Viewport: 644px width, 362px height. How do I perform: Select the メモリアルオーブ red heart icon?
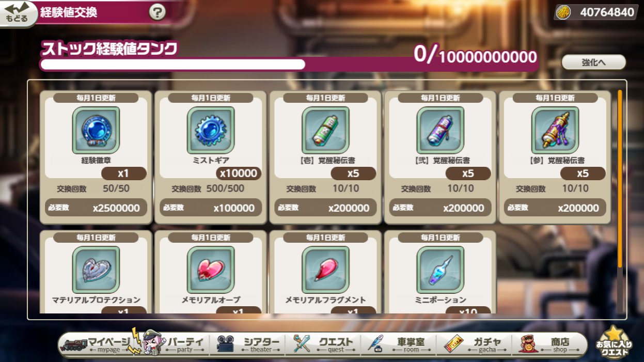[211, 270]
